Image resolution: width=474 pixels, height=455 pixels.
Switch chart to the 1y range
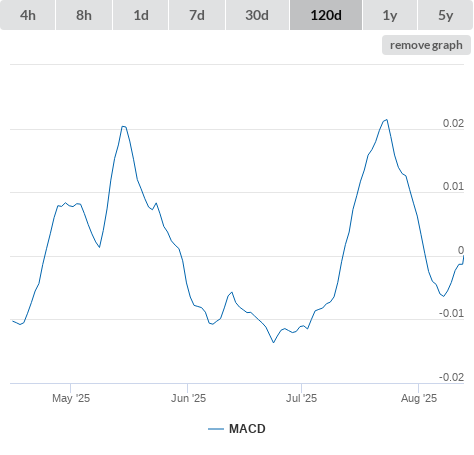[390, 15]
